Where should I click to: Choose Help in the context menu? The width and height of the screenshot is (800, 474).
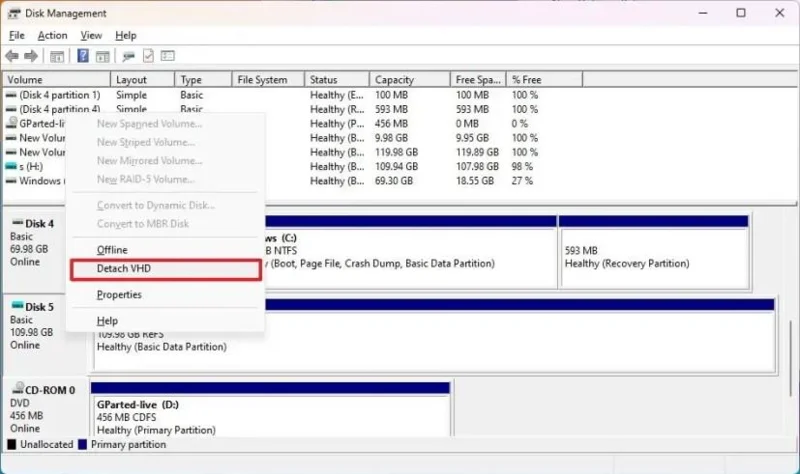(166, 321)
